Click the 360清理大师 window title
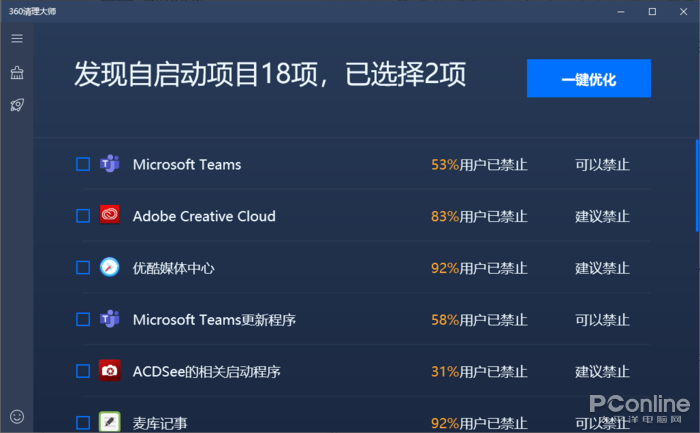700x433 pixels. click(x=32, y=11)
